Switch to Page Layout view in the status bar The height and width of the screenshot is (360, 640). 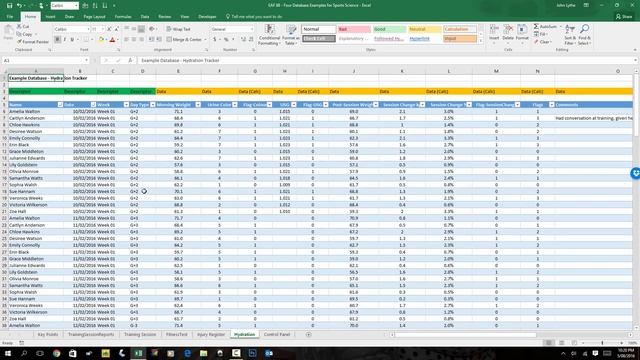tap(562, 343)
